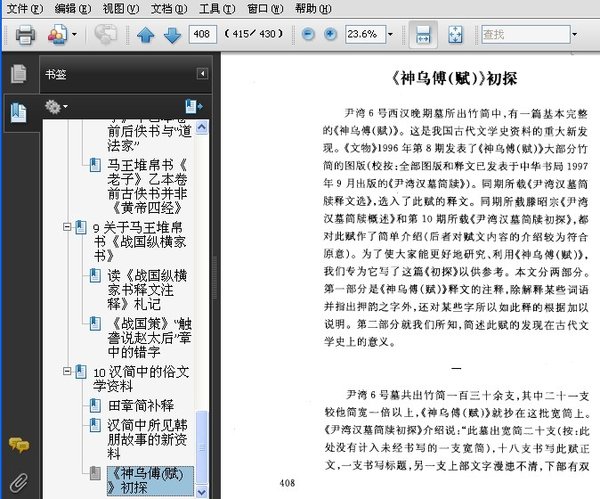Select bookmark 《神乌傅(赋)》初探
This screenshot has height=499, width=600.
coord(150,481)
